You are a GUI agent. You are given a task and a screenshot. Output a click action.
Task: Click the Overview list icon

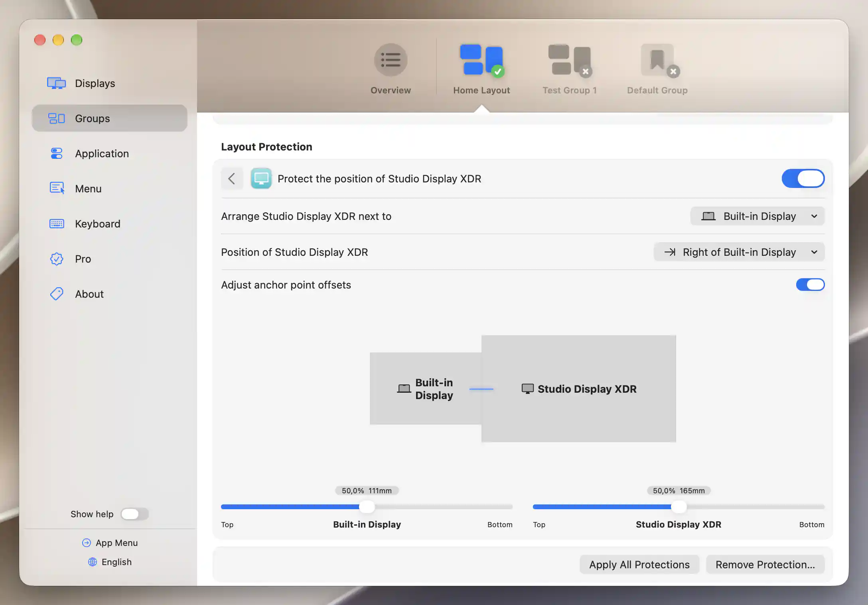point(391,60)
